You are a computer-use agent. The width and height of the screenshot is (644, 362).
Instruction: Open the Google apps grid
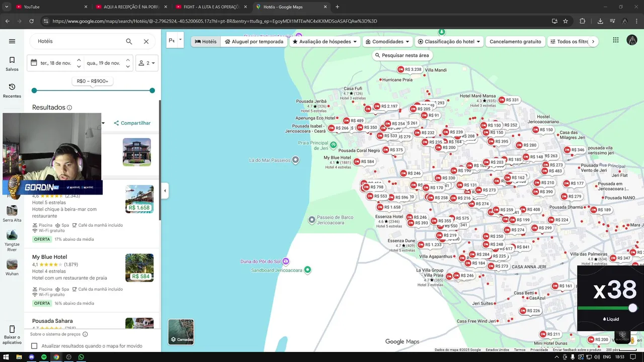615,41
